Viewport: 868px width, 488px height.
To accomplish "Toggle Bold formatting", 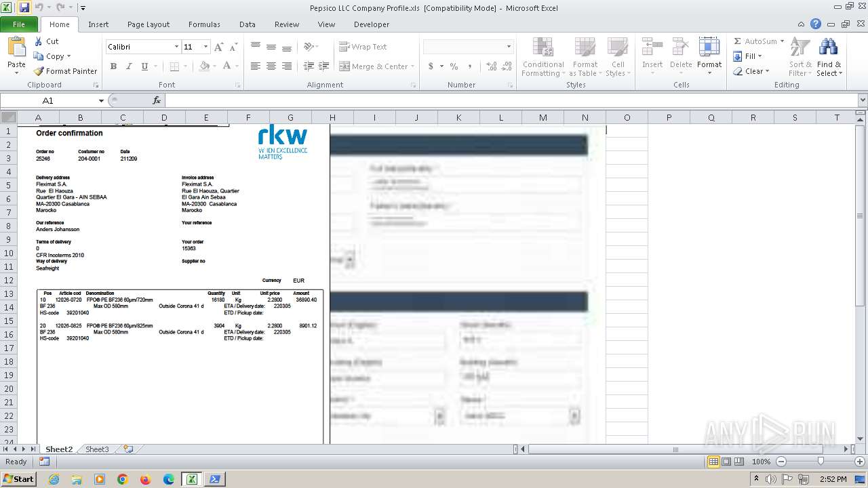I will pos(113,66).
